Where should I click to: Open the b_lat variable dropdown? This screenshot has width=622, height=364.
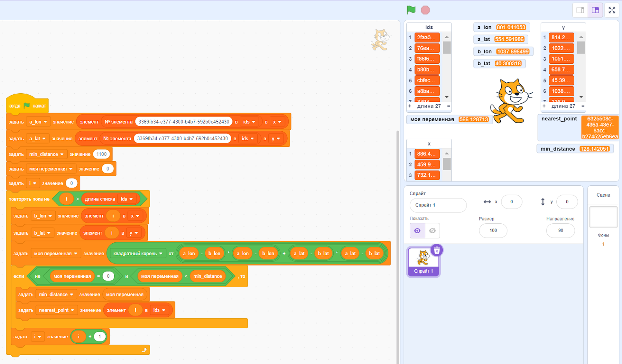(x=42, y=233)
